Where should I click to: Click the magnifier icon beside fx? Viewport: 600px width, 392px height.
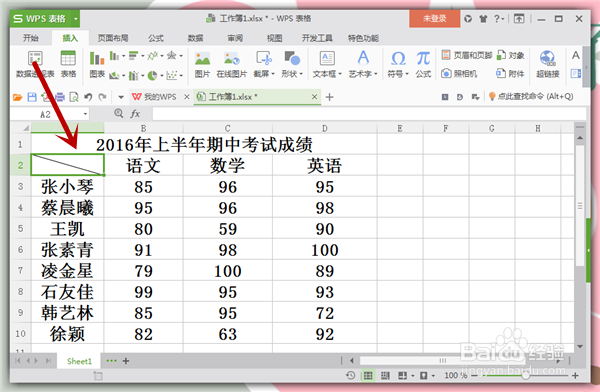coord(119,113)
